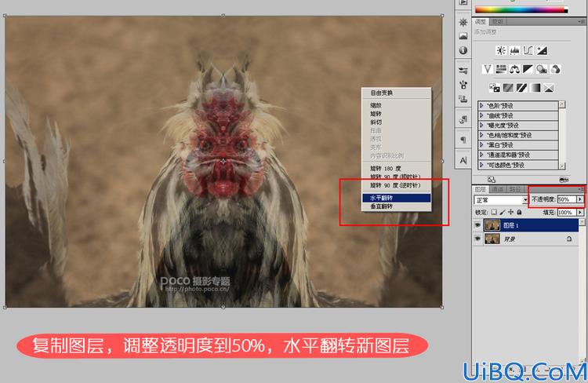Add a Vibrance adjustment
588x383 pixels.
click(487, 69)
